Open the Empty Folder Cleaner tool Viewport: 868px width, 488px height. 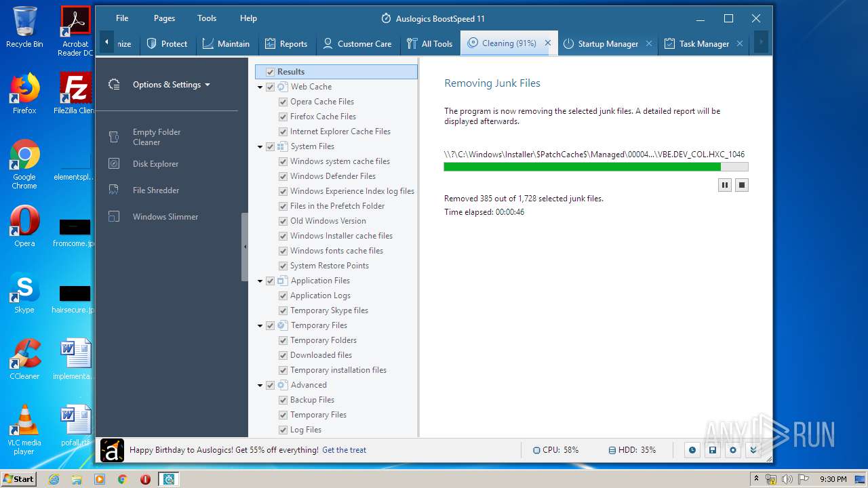click(x=156, y=137)
